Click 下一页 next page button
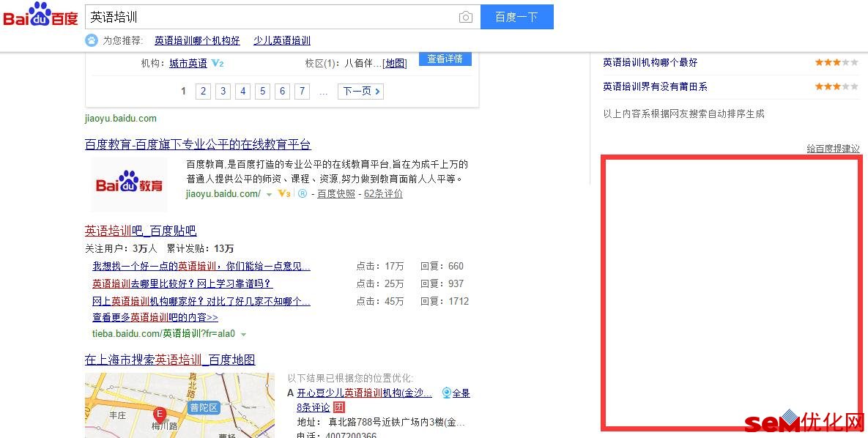868x438 pixels. [x=360, y=91]
